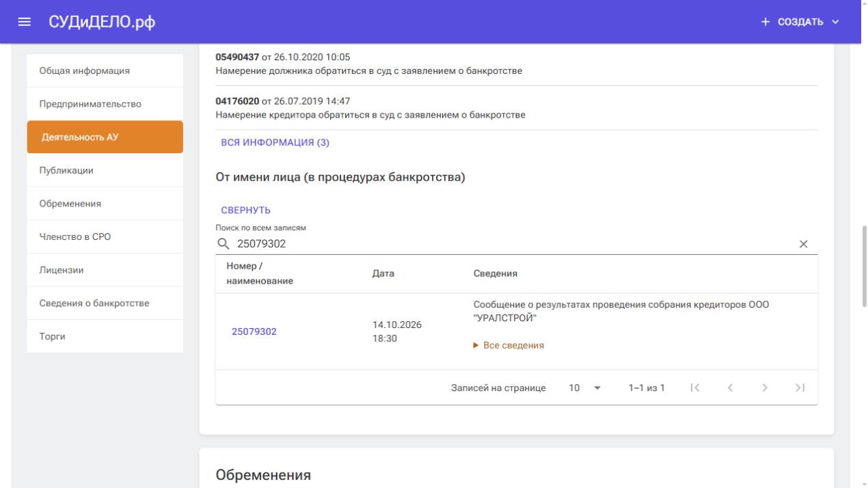This screenshot has height=488, width=868.
Task: Go to previous page of records
Action: pos(730,388)
